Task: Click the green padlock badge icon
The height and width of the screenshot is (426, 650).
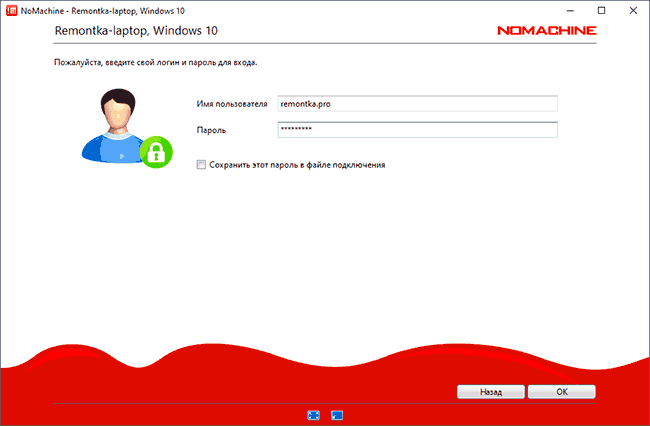Action: coord(155,151)
